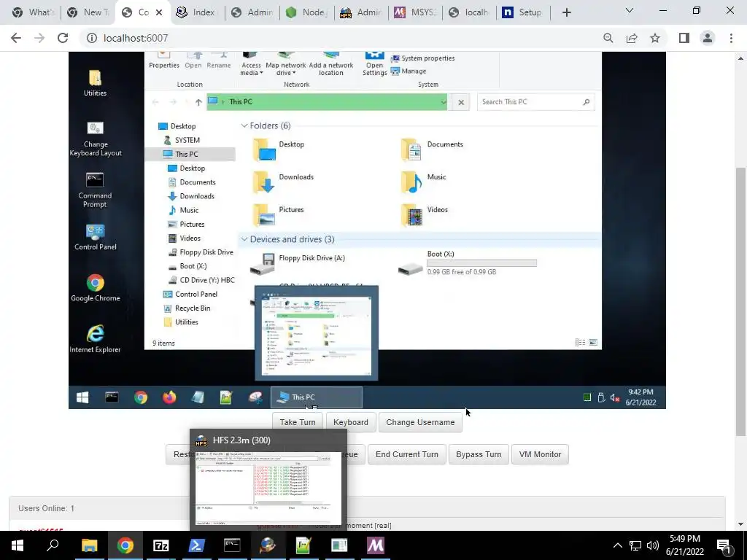This screenshot has width=747, height=560.
Task: Switch to details view in Explorer
Action: pyautogui.click(x=580, y=343)
